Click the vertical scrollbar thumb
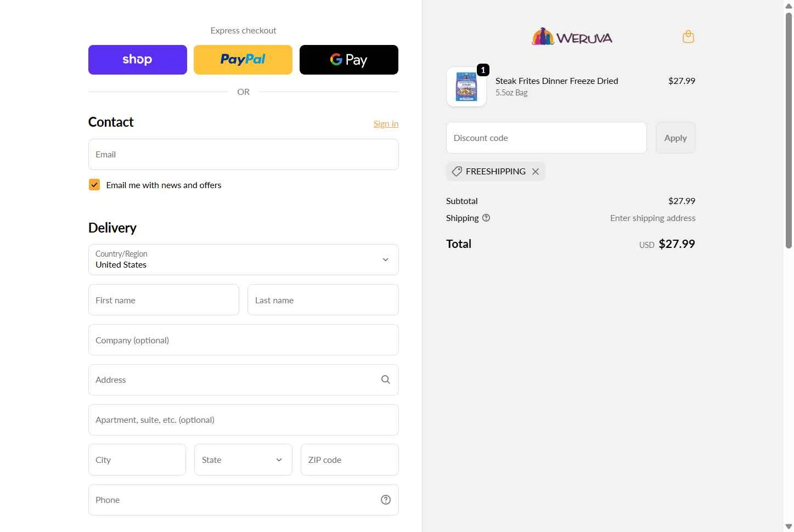This screenshot has height=532, width=794. pos(789,130)
